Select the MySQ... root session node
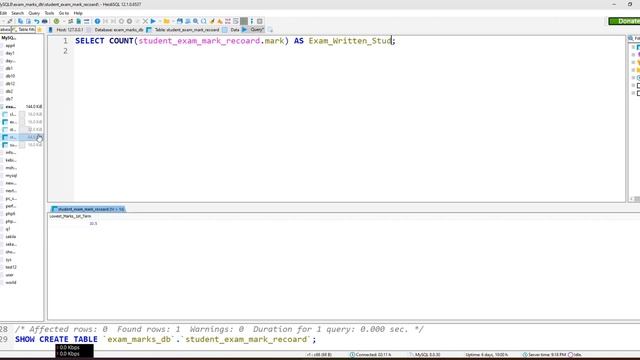 9,38
